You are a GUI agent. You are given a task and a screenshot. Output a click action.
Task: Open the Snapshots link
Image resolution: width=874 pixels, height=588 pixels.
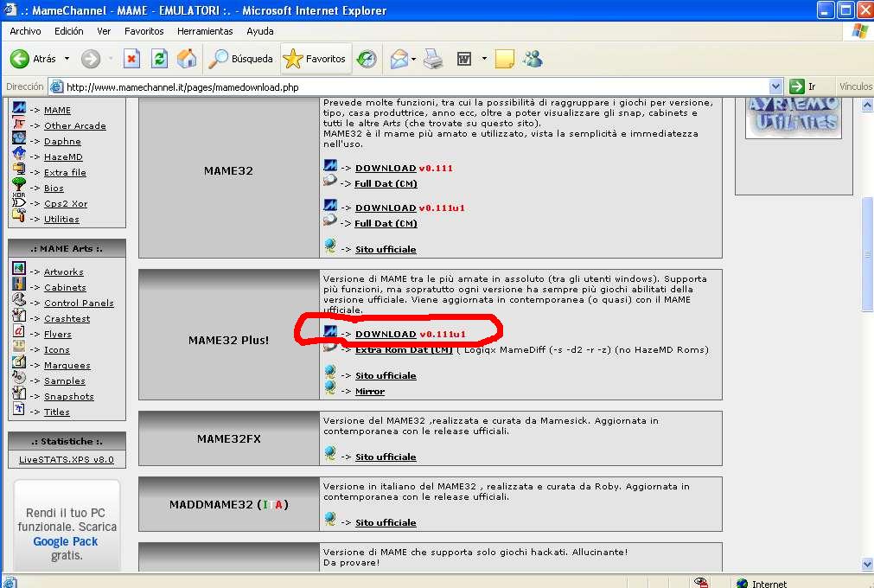(x=68, y=397)
